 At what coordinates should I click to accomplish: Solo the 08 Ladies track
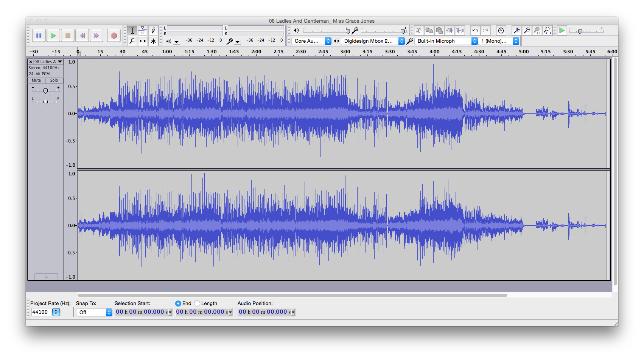tap(54, 81)
